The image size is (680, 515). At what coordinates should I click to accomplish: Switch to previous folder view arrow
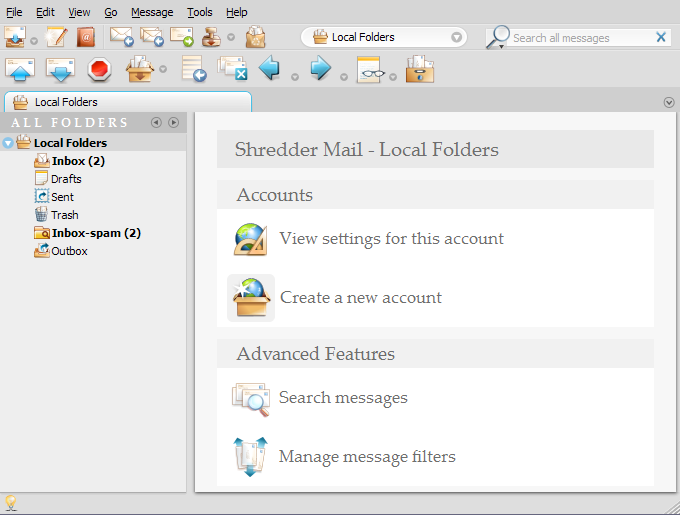tap(156, 123)
